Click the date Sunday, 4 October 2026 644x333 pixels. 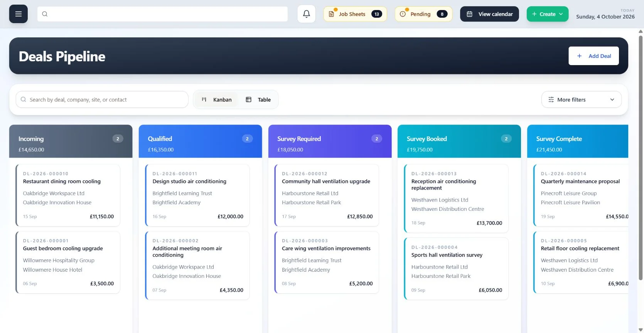[x=605, y=17]
